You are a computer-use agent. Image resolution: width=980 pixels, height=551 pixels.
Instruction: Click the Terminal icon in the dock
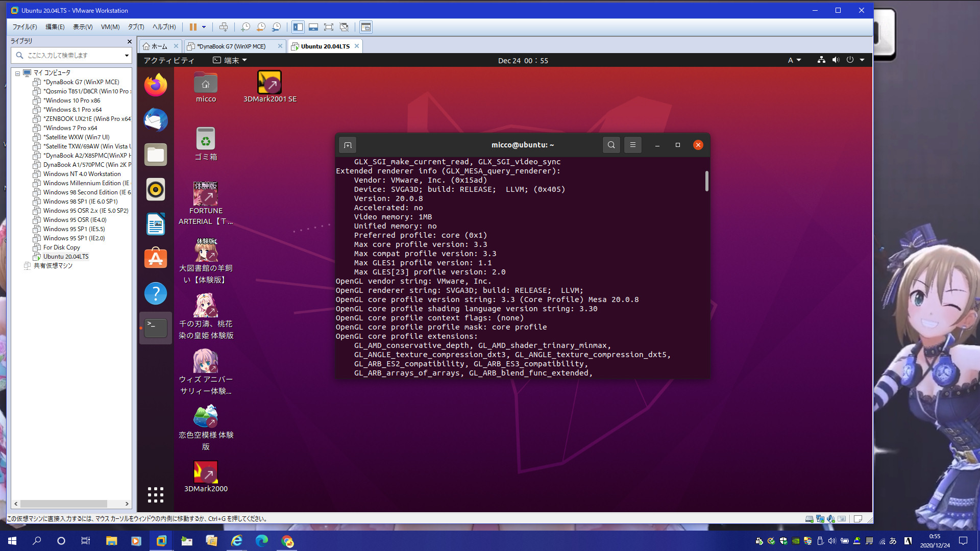coord(156,328)
